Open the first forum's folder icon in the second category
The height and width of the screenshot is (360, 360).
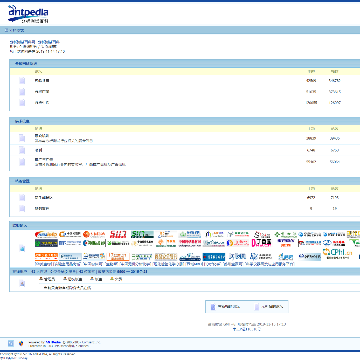click(x=22, y=138)
